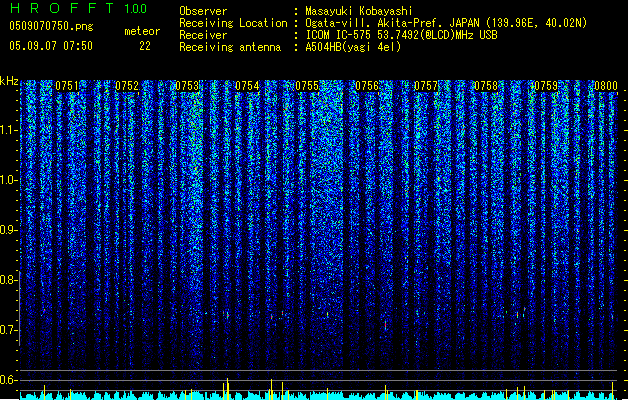The height and width of the screenshot is (400, 629).
Task: Click the 0758 time marker
Action: [x=486, y=86]
